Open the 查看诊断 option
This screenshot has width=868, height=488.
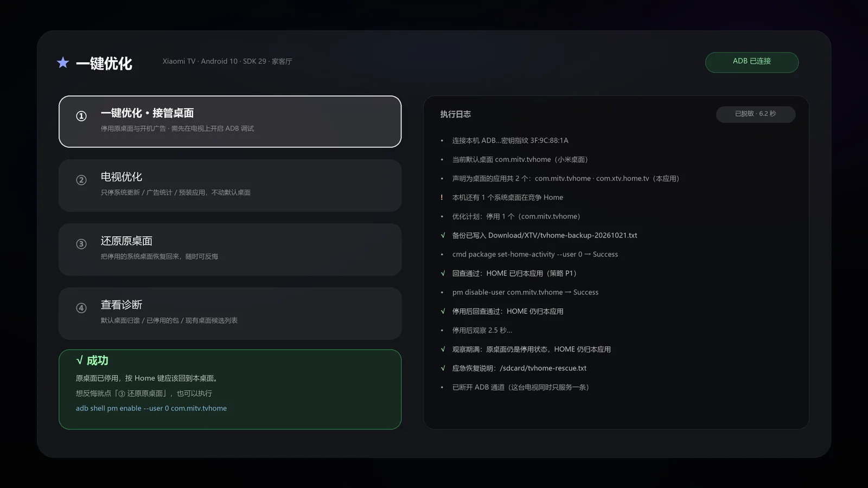point(230,313)
